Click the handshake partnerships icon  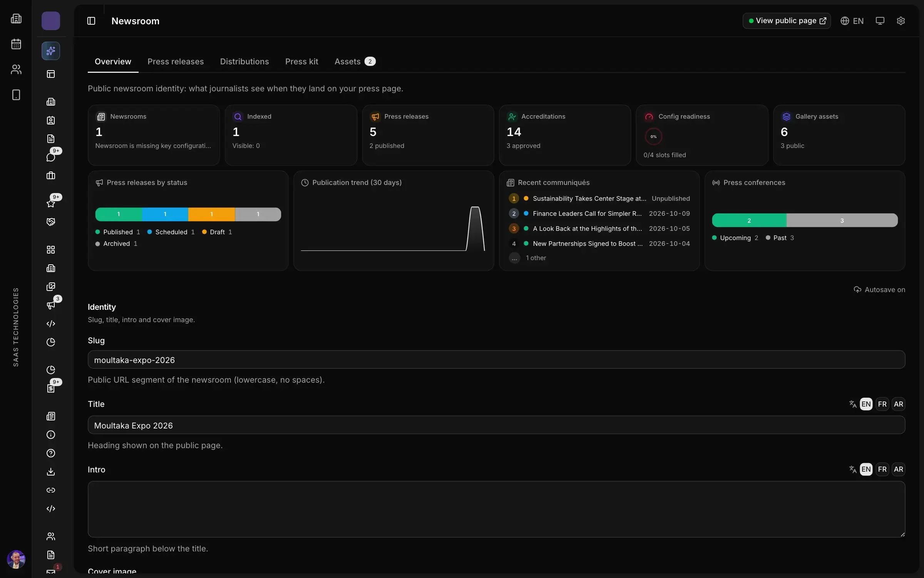(x=51, y=222)
